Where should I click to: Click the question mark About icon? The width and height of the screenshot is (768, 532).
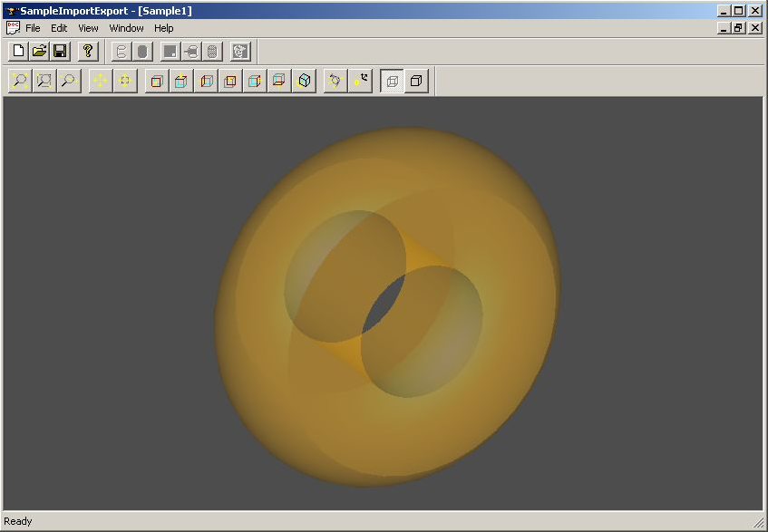(x=88, y=52)
